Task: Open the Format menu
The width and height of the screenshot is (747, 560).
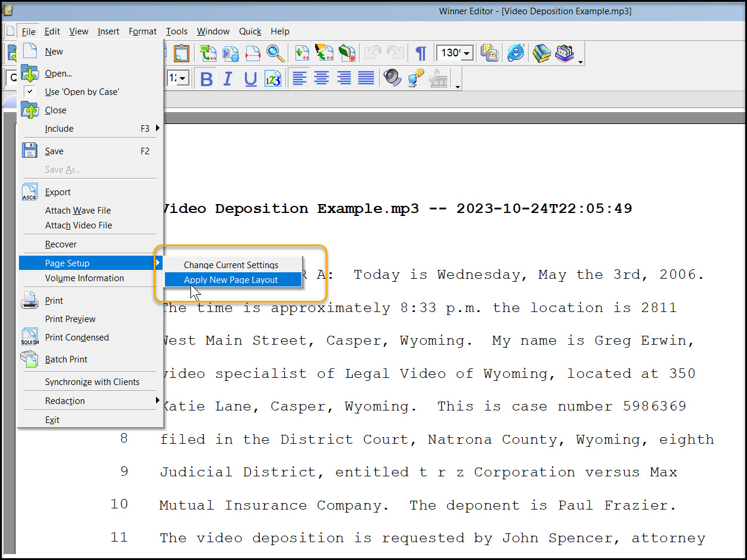Action: [x=143, y=31]
